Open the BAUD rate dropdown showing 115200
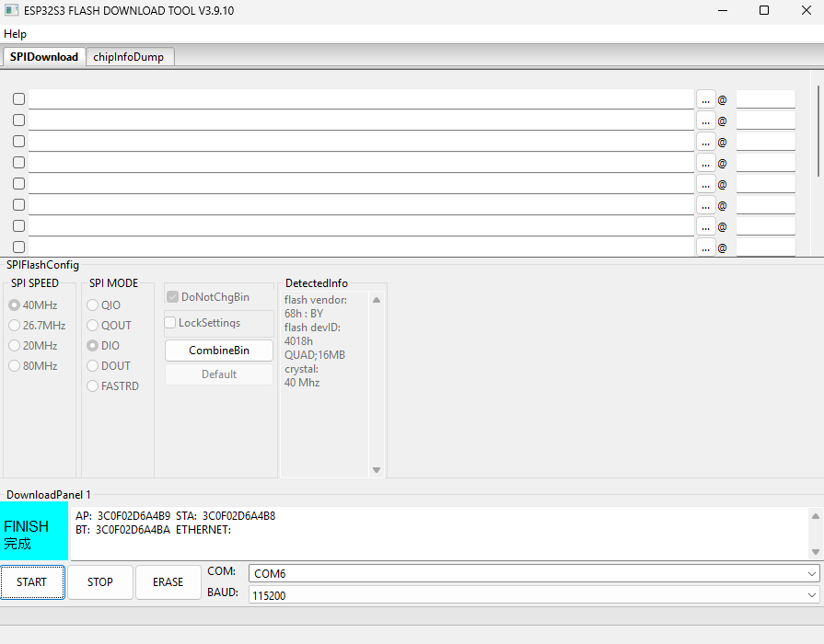 pyautogui.click(x=534, y=595)
